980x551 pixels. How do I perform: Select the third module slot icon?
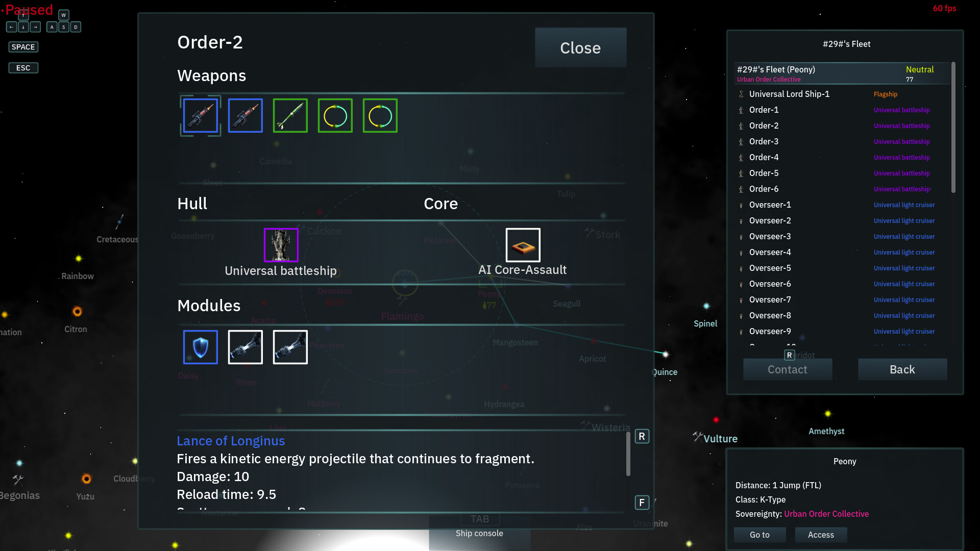pos(290,347)
